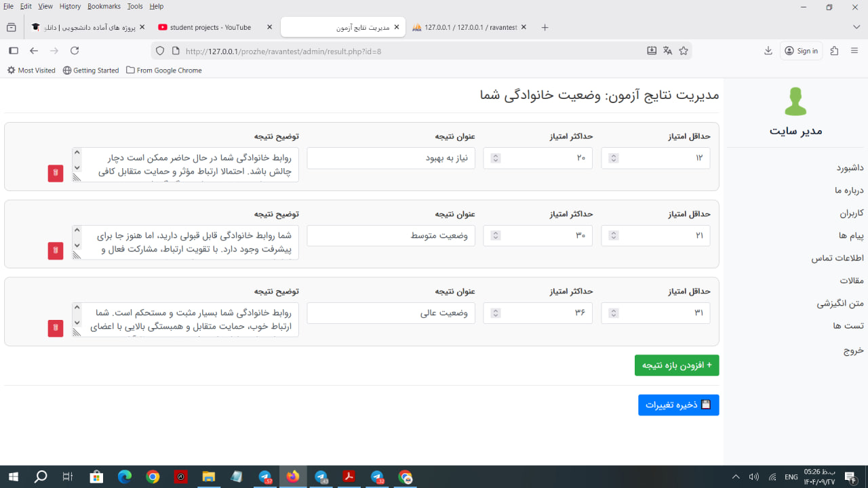Adjust stepper on maximum score 36 field
868x488 pixels.
(496, 313)
